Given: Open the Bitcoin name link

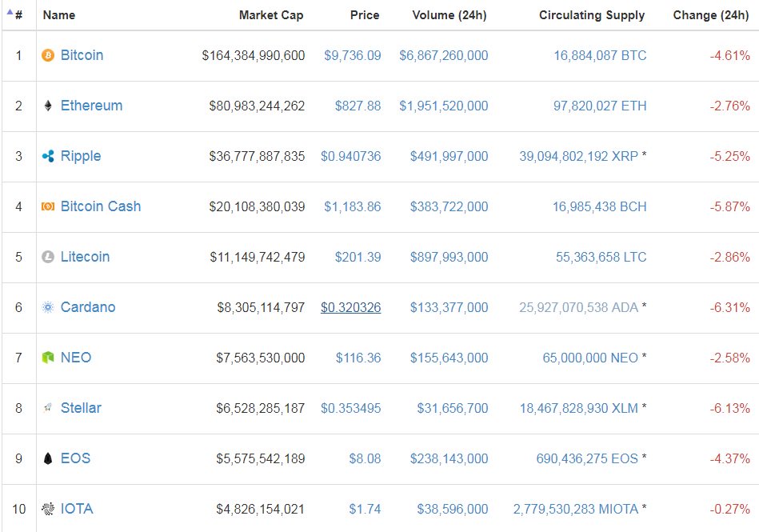Looking at the screenshot, I should 82,55.
